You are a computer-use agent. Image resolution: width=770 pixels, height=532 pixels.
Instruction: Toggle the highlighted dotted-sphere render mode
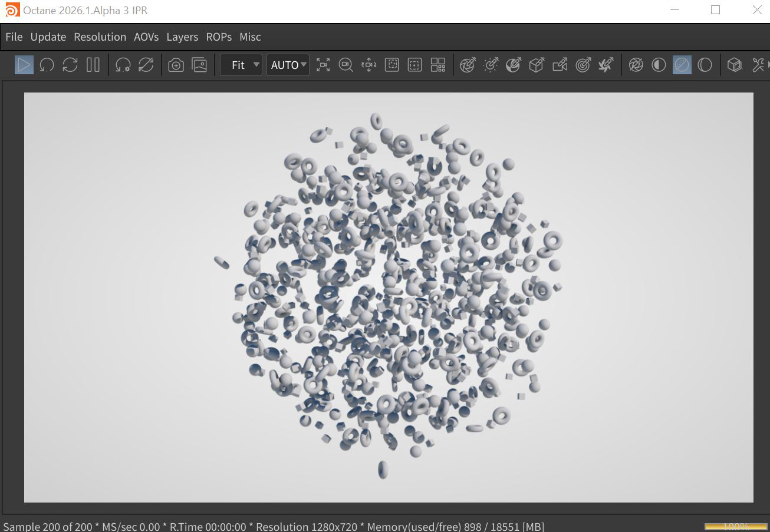pos(682,65)
